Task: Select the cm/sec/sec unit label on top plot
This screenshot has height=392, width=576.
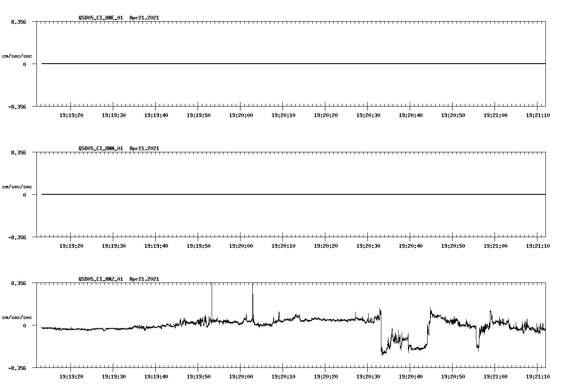Action: [17, 56]
